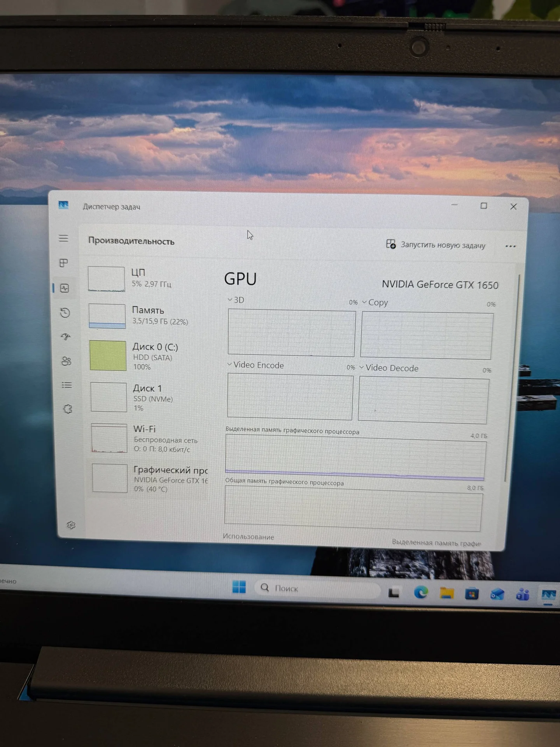Click the "Производительность" page title

click(131, 241)
